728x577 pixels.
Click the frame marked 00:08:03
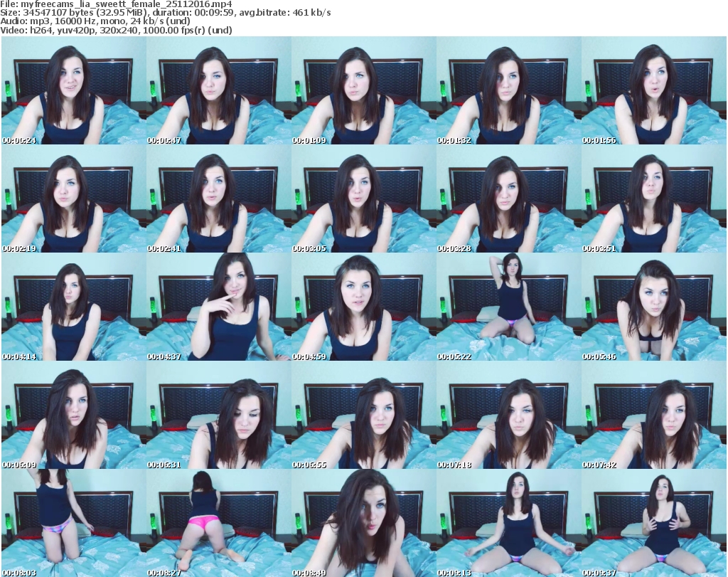coord(73,524)
